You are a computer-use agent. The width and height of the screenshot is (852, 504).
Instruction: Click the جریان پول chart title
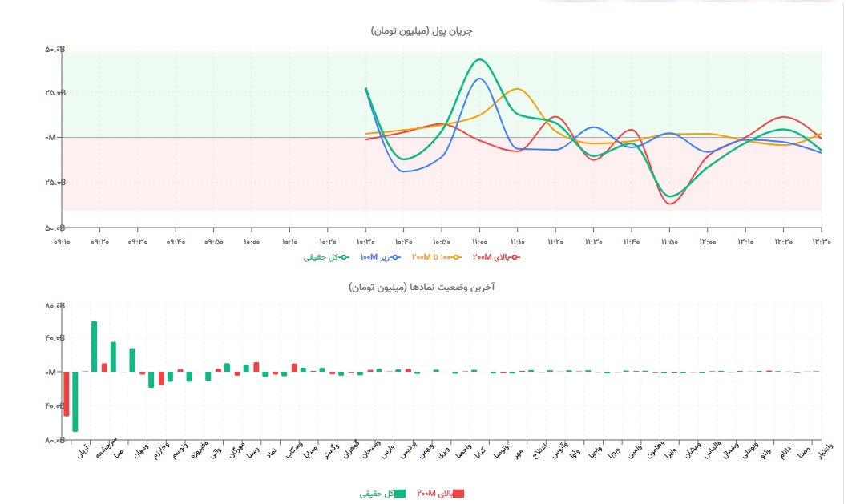(422, 31)
